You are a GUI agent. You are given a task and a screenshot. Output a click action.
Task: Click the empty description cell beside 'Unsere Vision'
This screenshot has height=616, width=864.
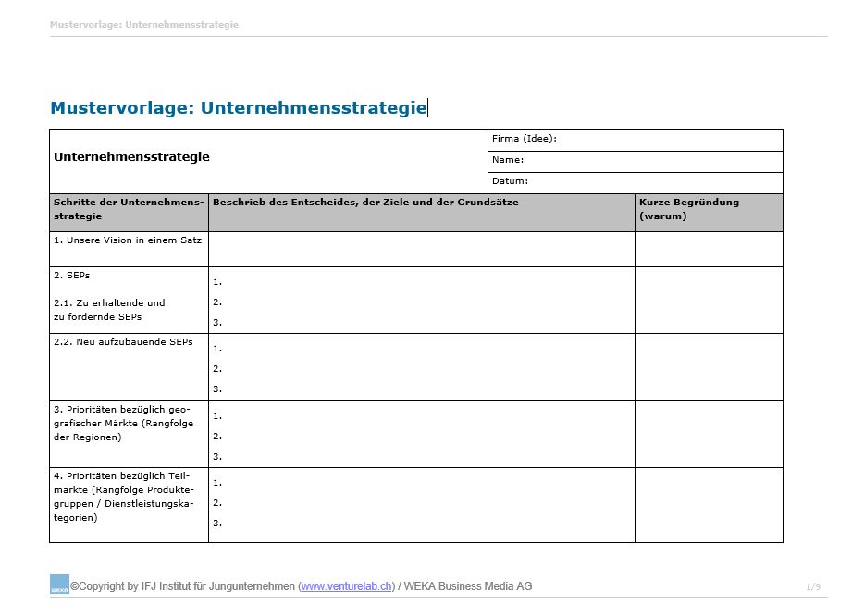click(421, 249)
